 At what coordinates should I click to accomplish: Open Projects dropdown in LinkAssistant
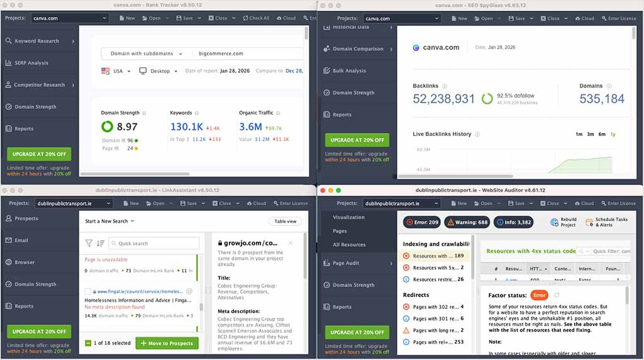[74, 203]
